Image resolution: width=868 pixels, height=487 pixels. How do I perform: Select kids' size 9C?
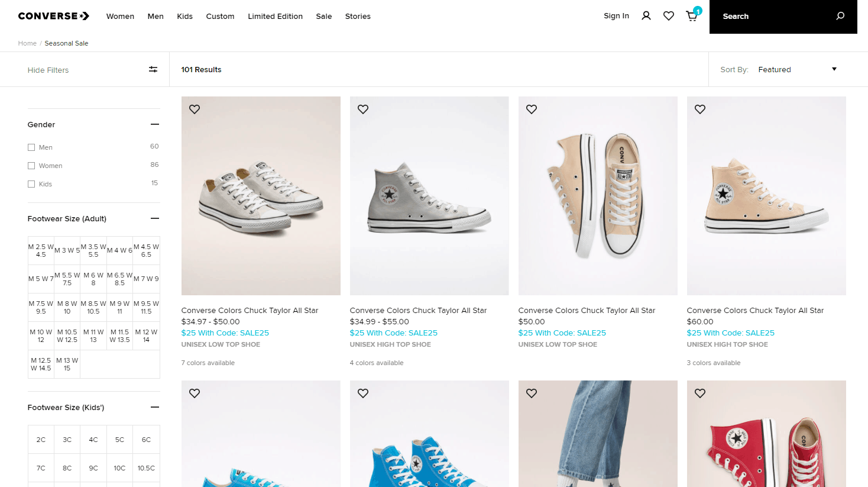click(93, 468)
